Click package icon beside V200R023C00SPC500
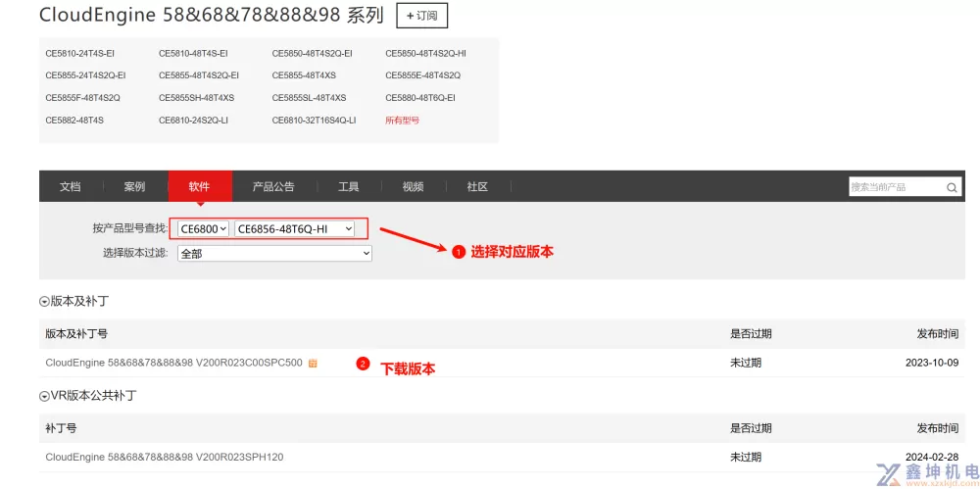 pos(313,364)
